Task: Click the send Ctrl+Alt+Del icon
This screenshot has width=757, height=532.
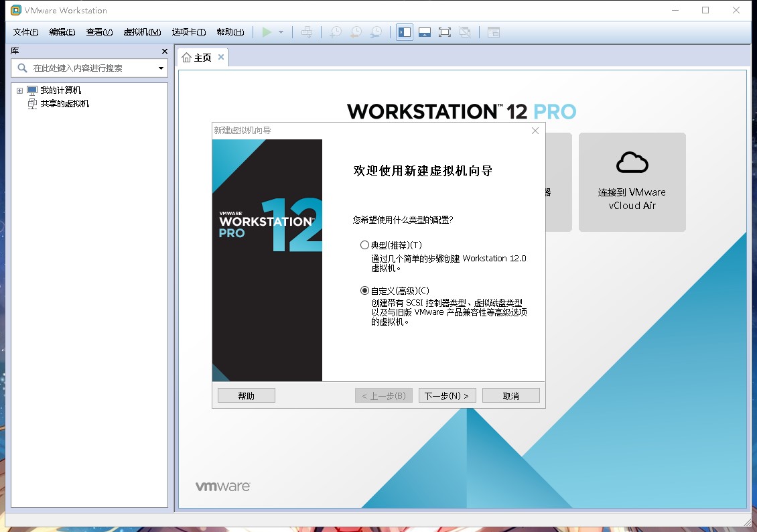Action: (307, 32)
